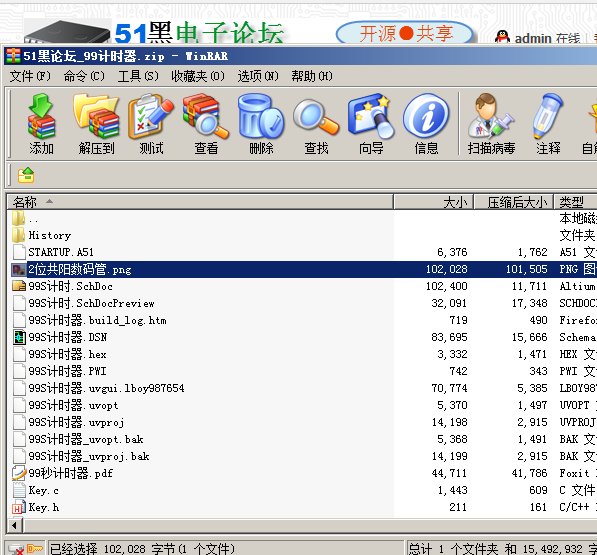Open the 工具(S) menu
Screen dimensions: 597x555
pyautogui.click(x=138, y=76)
